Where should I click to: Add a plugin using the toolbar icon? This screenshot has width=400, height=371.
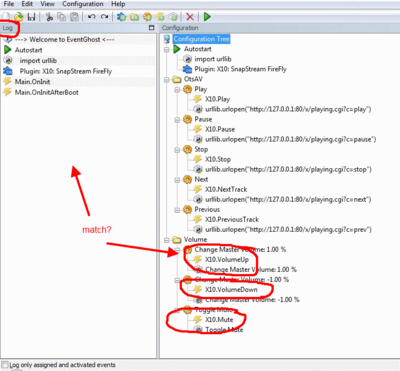[x=122, y=16]
